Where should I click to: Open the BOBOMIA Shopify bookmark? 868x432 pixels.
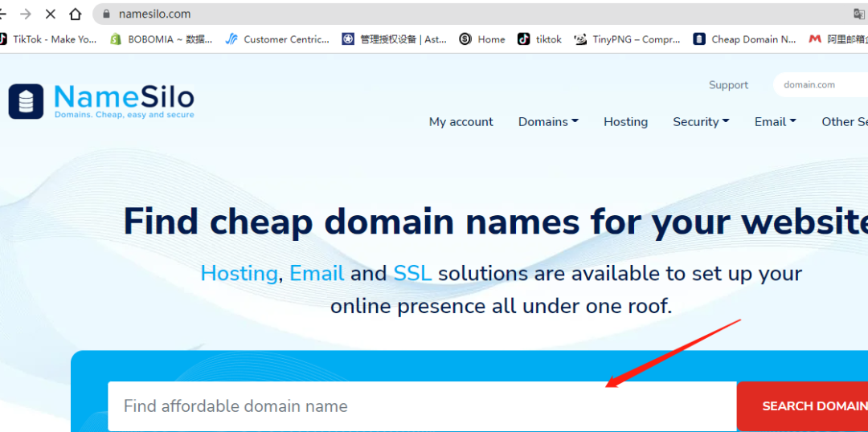tap(162, 39)
